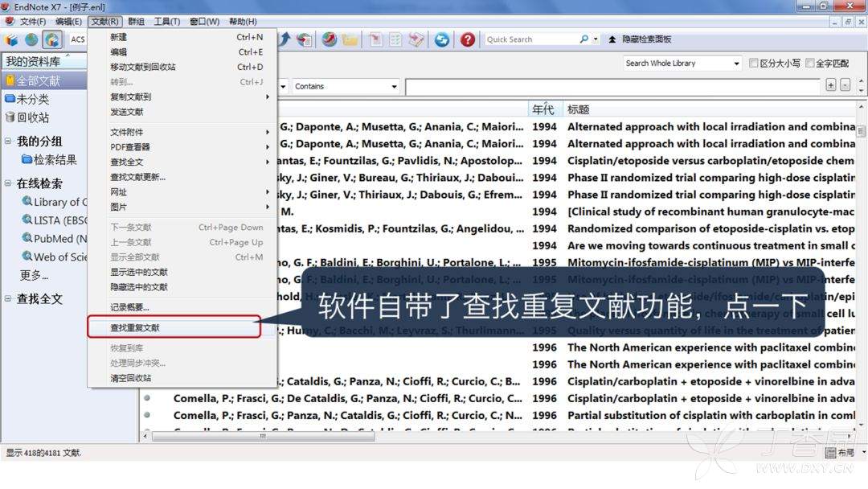This screenshot has width=868, height=489.
Task: Open the 工具(T) menu
Action: [166, 22]
